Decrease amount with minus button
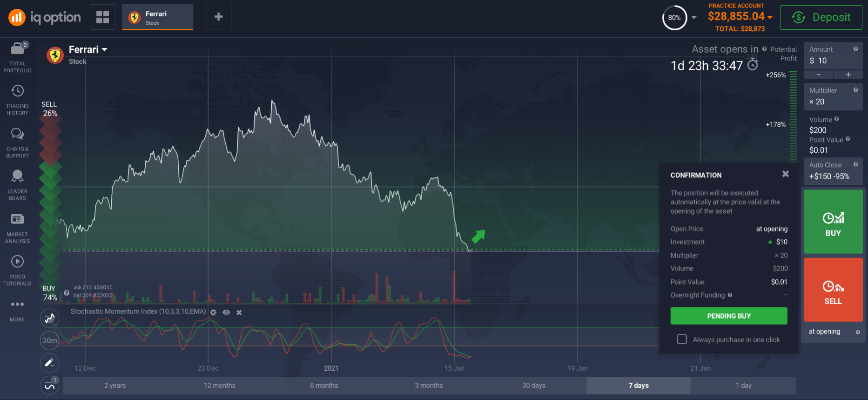Image resolution: width=868 pixels, height=400 pixels. pos(819,75)
